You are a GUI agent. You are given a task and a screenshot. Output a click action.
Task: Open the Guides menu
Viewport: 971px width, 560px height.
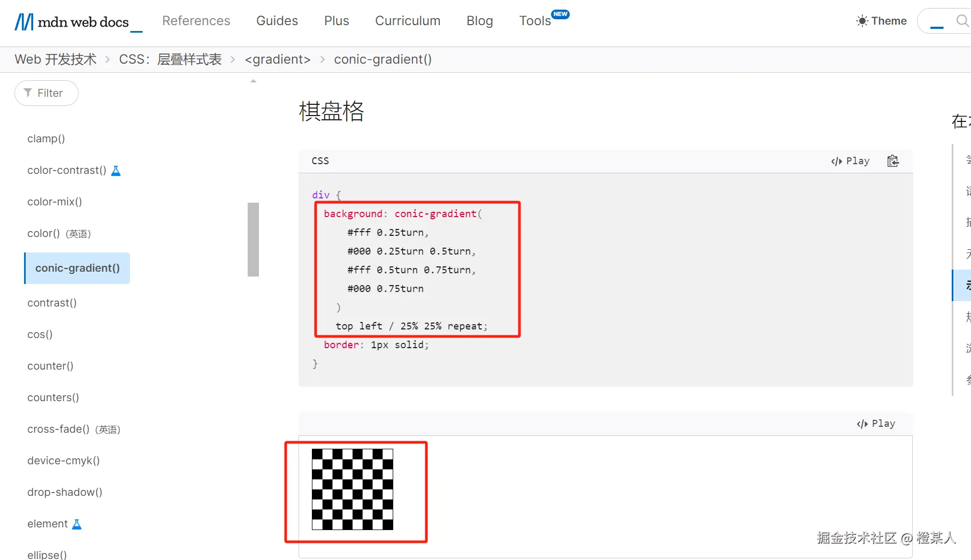(x=277, y=21)
